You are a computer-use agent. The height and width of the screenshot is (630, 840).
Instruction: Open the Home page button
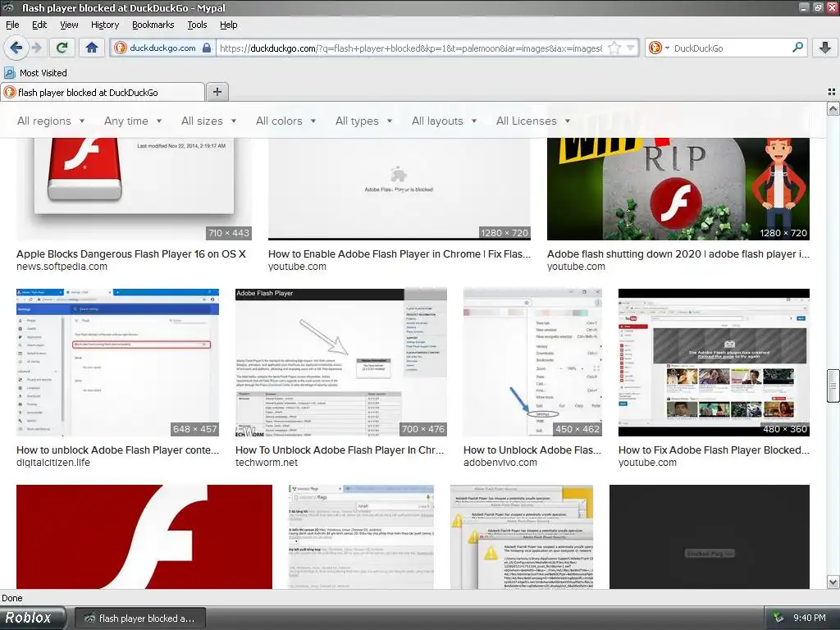point(92,48)
